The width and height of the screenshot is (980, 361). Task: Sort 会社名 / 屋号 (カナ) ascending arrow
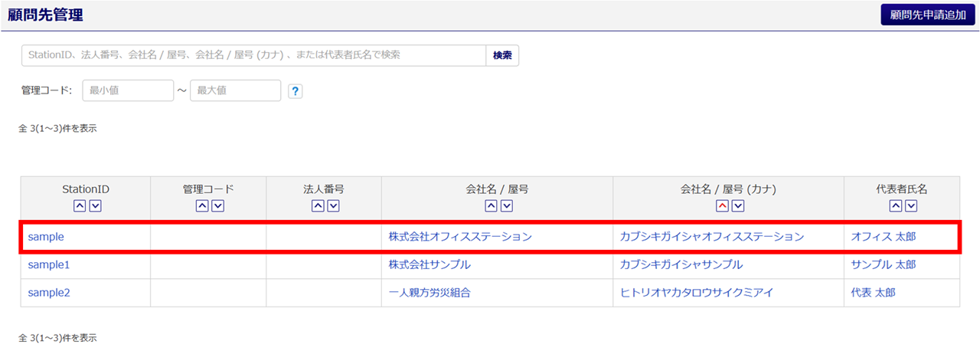[x=722, y=205]
